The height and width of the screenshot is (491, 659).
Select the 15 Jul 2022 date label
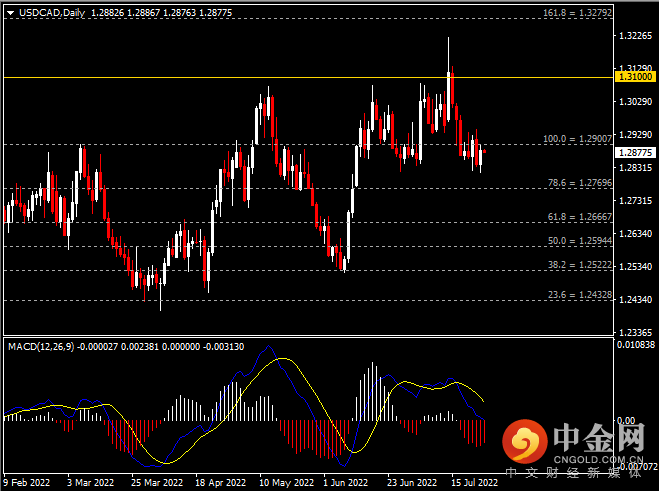(x=474, y=482)
